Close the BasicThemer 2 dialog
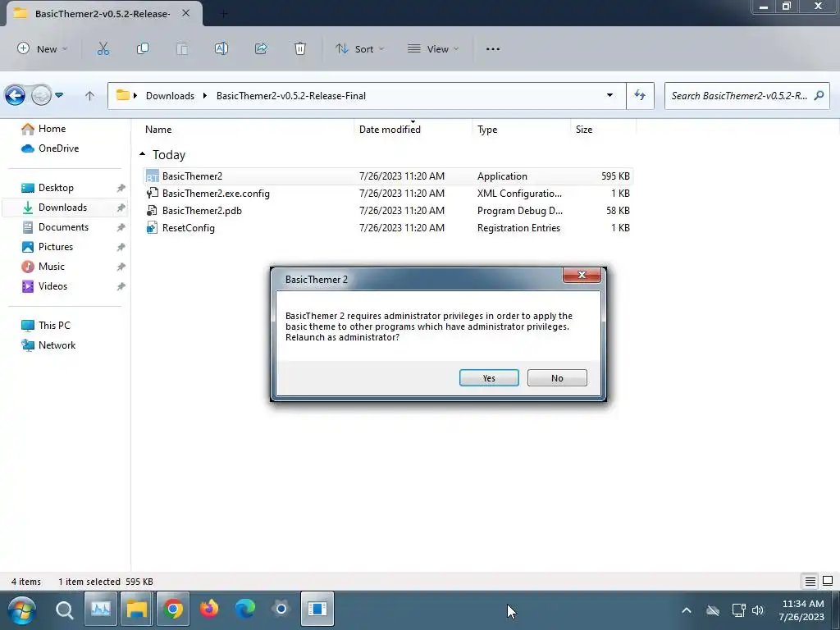The width and height of the screenshot is (840, 630). 582,275
